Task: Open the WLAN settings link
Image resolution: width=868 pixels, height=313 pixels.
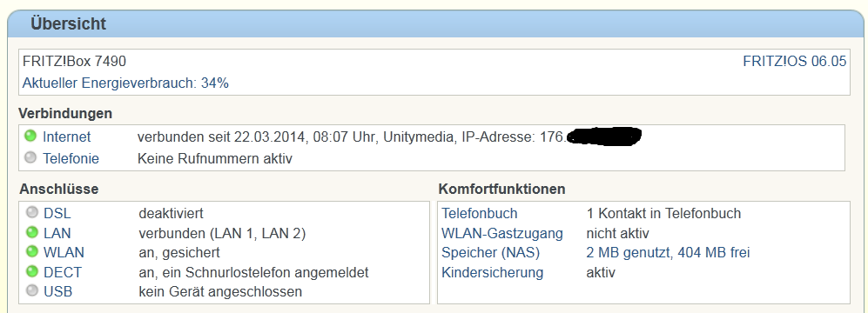Action: 64,253
